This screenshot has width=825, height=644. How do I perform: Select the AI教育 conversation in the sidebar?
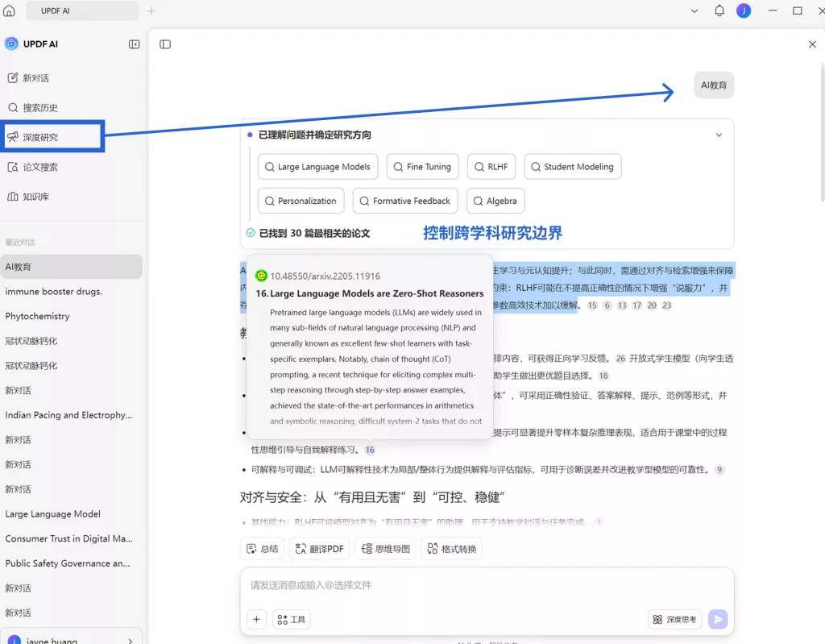click(x=71, y=267)
